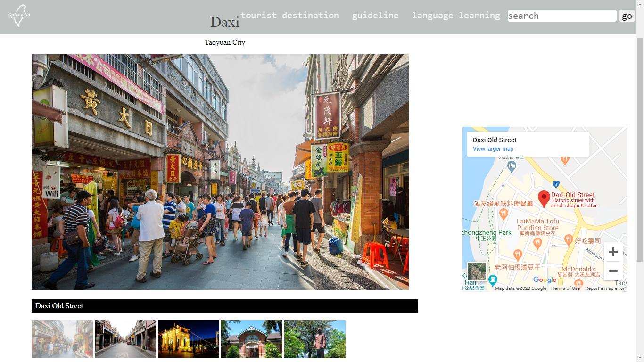Select the empty old street thumbnail

(125, 339)
